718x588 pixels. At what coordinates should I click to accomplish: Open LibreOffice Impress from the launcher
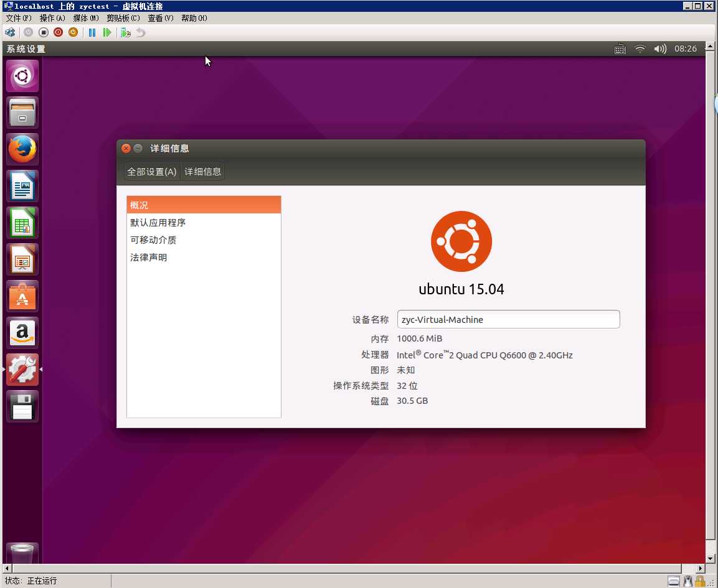(x=22, y=259)
